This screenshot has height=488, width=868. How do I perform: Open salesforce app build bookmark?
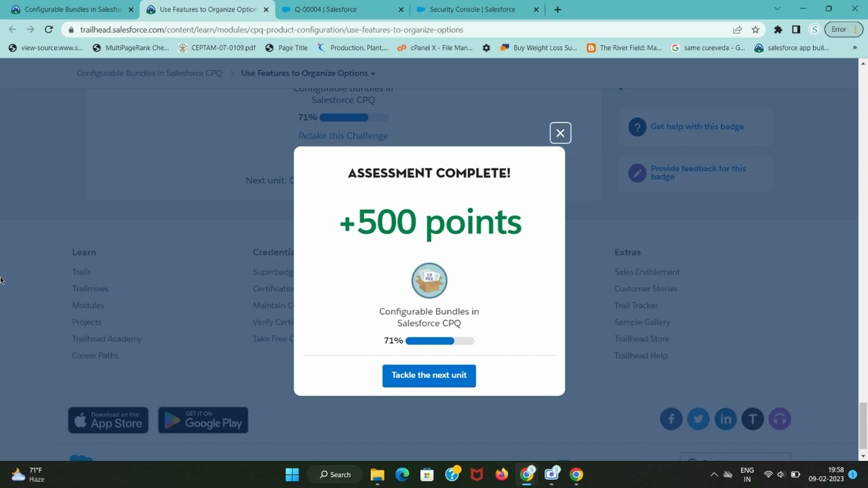(791, 48)
